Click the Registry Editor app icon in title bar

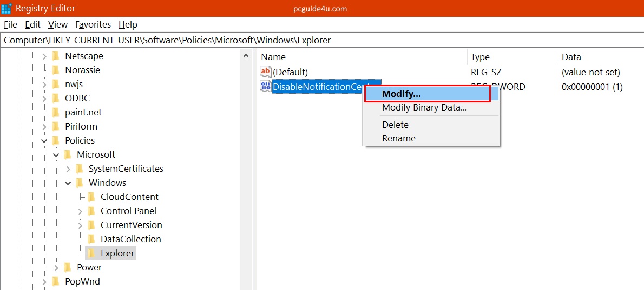[6, 8]
